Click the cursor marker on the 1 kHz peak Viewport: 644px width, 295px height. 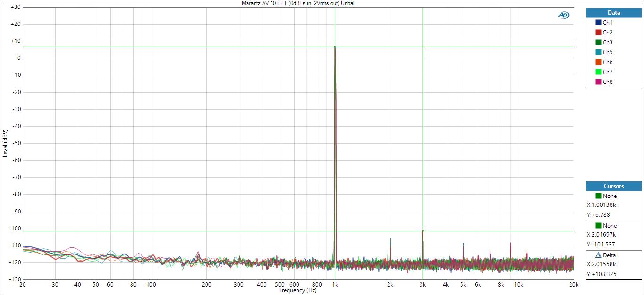335,47
